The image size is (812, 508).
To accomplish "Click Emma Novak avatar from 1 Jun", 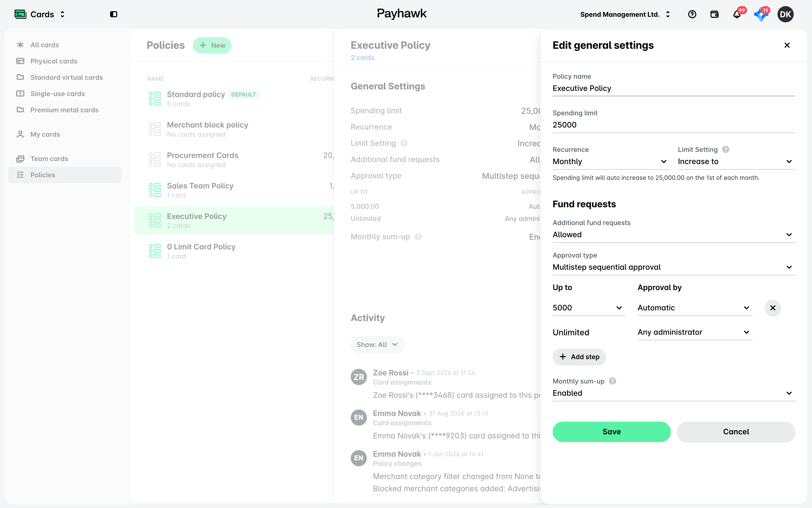I will (x=359, y=458).
